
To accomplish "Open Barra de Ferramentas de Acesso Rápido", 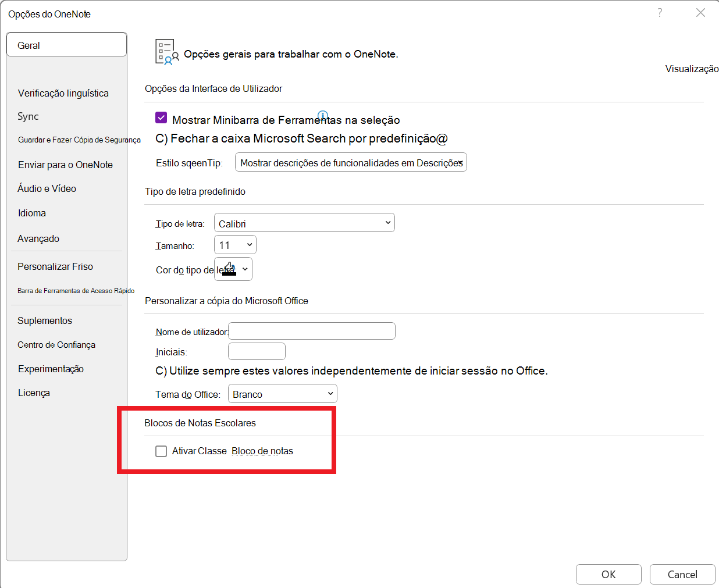I will 76,290.
